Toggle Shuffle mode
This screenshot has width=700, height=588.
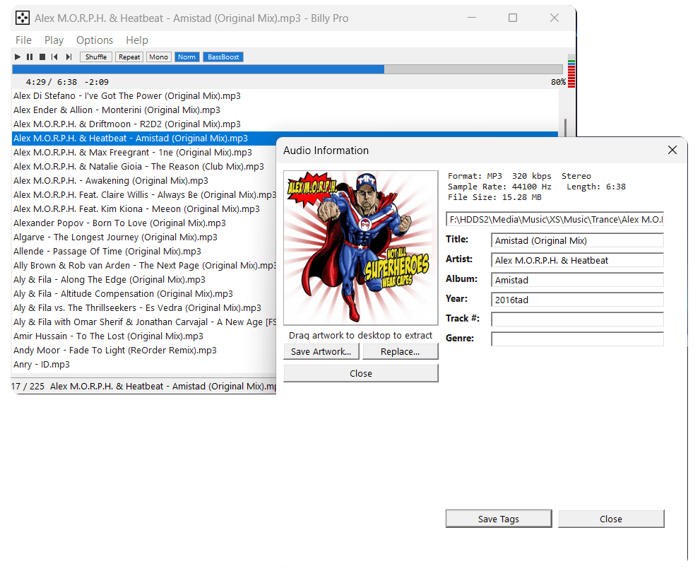(x=96, y=57)
